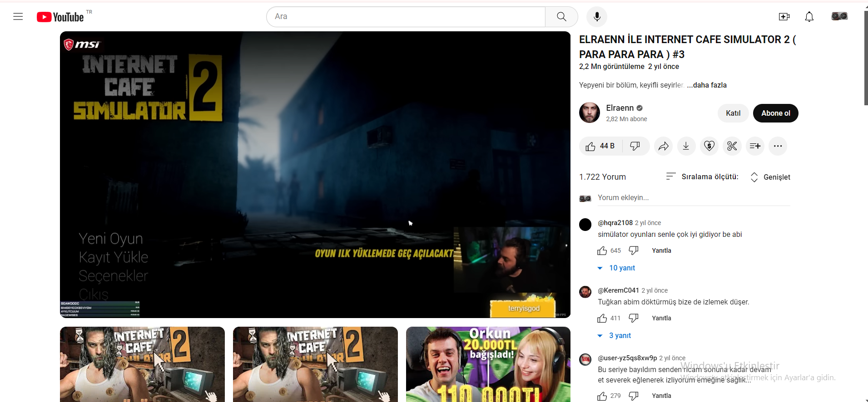This screenshot has height=402, width=868.
Task: Open more actions three-dot menu
Action: pyautogui.click(x=778, y=146)
